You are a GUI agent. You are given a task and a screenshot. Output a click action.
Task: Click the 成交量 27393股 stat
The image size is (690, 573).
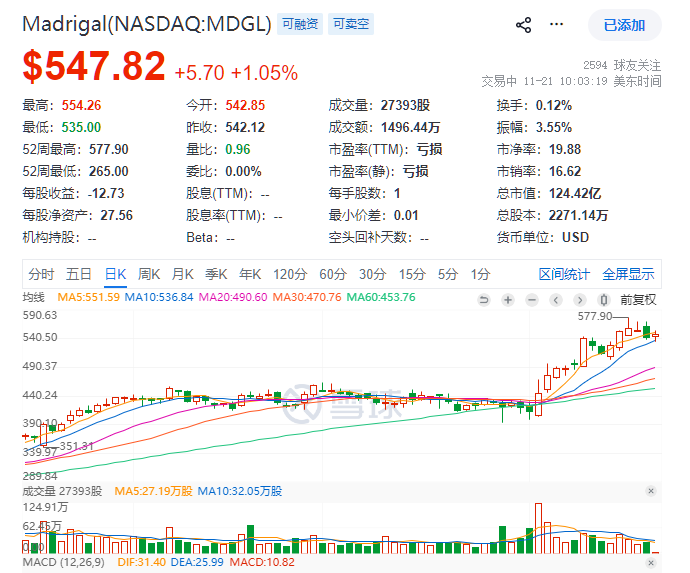point(379,106)
